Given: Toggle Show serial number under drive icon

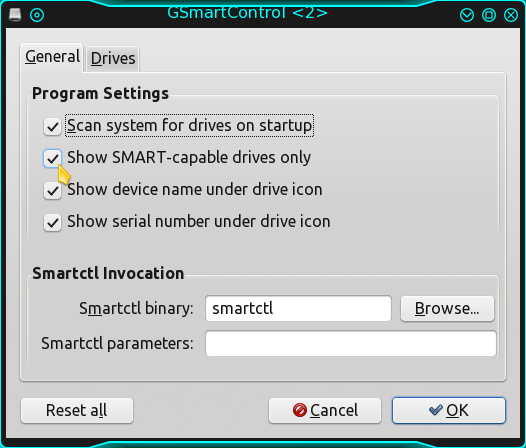Looking at the screenshot, I should coord(52,222).
